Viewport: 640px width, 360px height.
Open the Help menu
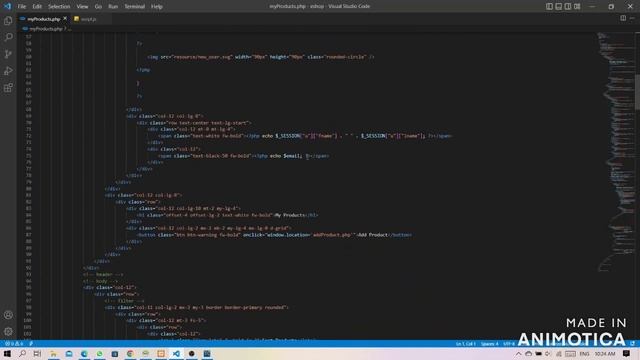tap(157, 7)
